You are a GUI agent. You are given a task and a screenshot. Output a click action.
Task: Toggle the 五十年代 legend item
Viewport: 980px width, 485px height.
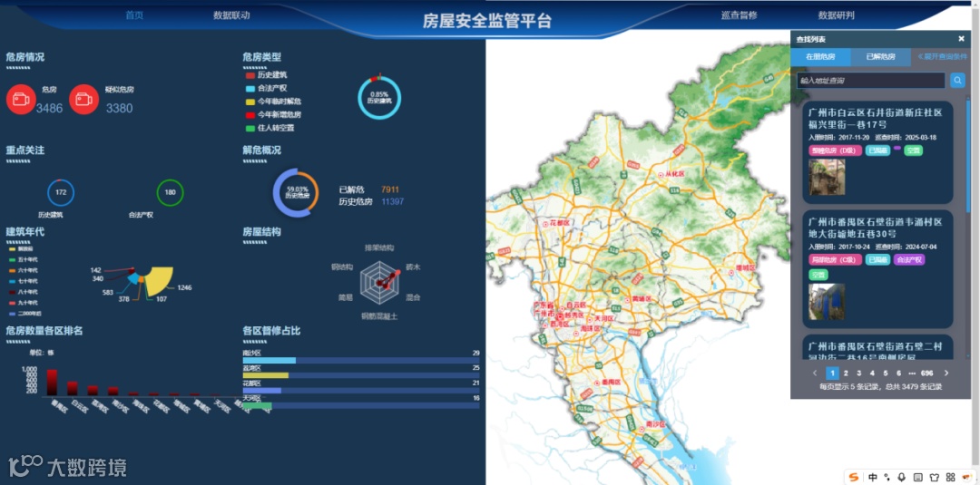[x=23, y=259]
